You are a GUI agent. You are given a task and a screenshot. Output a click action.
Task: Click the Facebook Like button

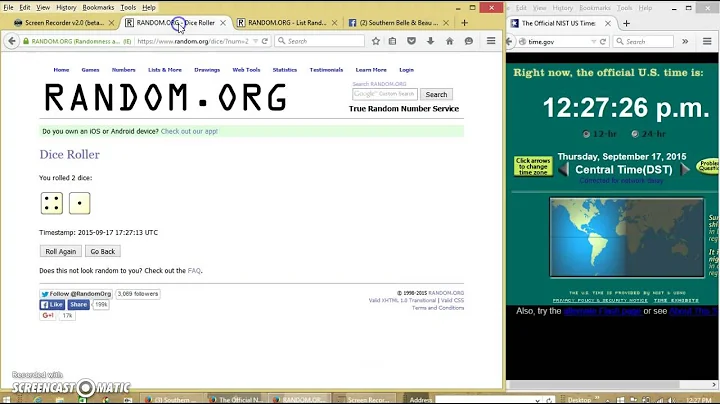coord(52,304)
